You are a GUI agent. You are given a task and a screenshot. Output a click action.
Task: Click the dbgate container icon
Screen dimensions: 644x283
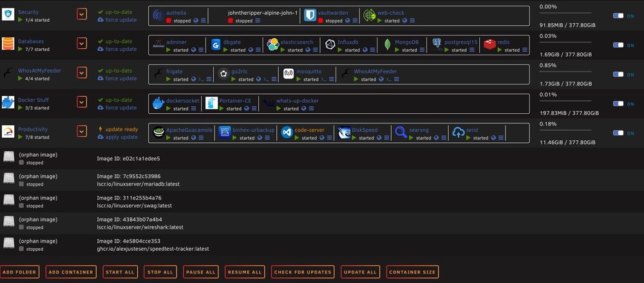click(x=216, y=45)
